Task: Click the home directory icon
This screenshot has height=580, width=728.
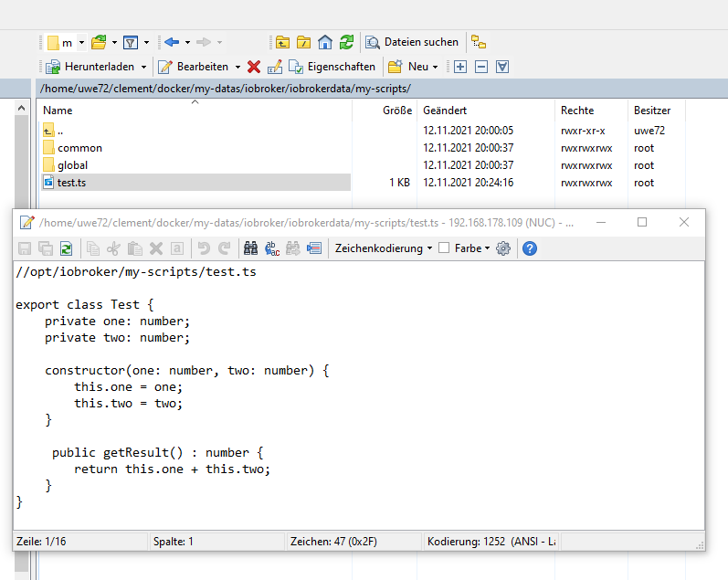Action: tap(325, 42)
